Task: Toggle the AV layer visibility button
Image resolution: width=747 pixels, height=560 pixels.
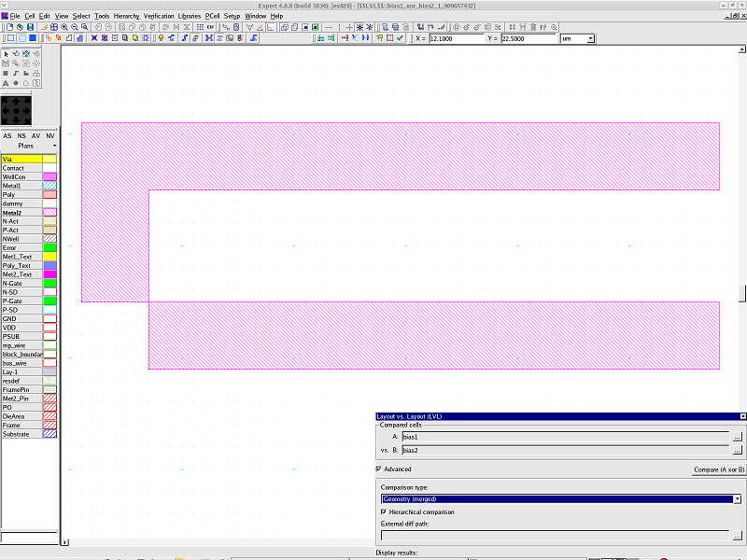Action: point(36,135)
